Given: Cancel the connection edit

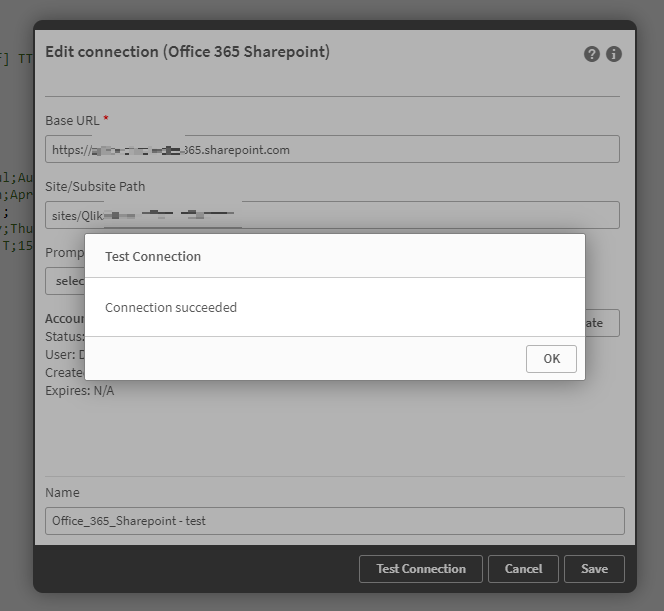Looking at the screenshot, I should (523, 569).
